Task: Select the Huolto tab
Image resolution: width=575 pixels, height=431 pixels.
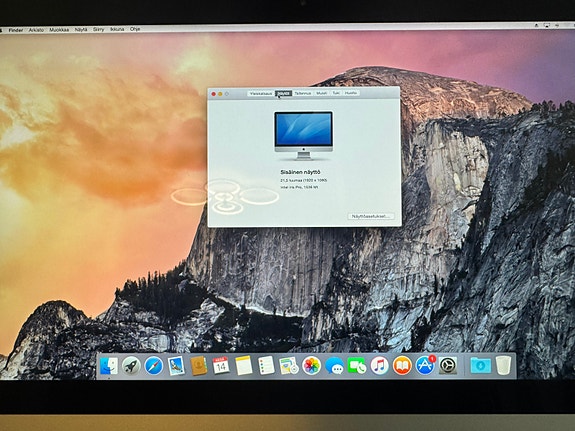Action: (351, 93)
